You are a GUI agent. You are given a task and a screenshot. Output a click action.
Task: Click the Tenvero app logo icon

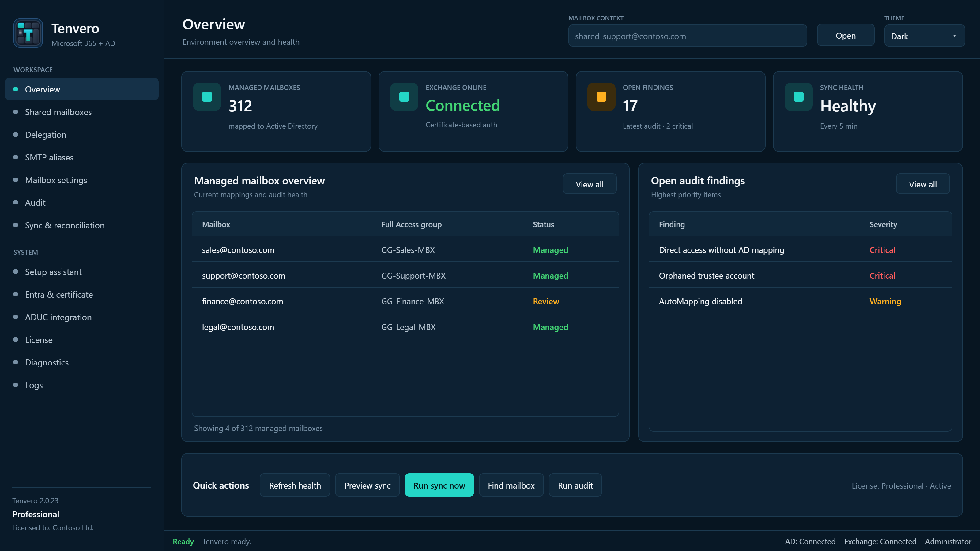tap(28, 33)
